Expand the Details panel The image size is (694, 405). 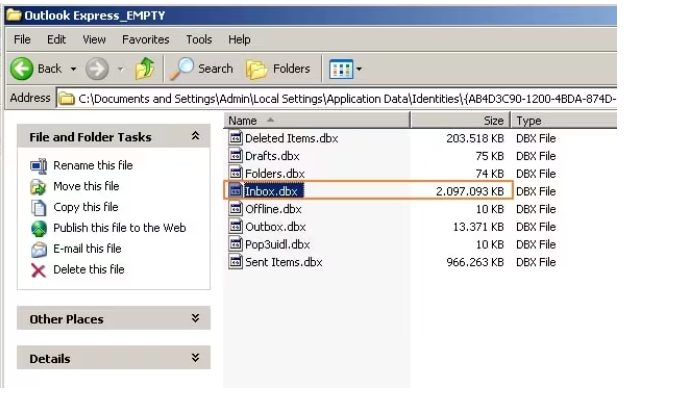(195, 358)
